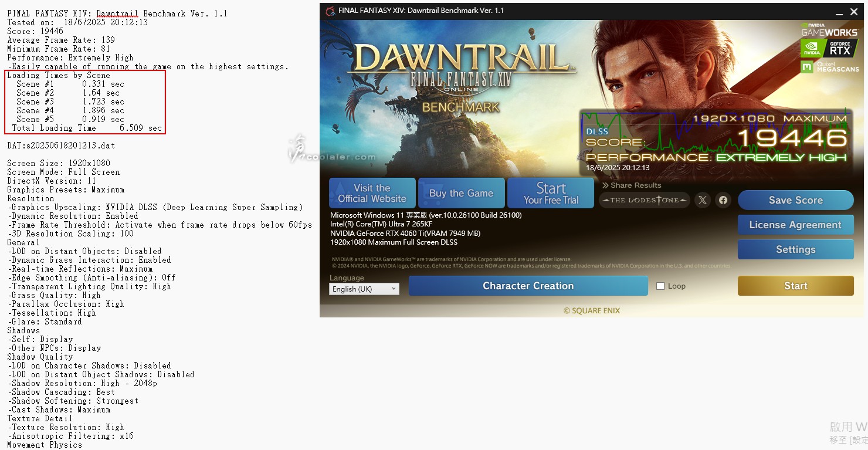The width and height of the screenshot is (868, 450).
Task: Click the 'Score: 19446' line in log
Action: coord(35,31)
